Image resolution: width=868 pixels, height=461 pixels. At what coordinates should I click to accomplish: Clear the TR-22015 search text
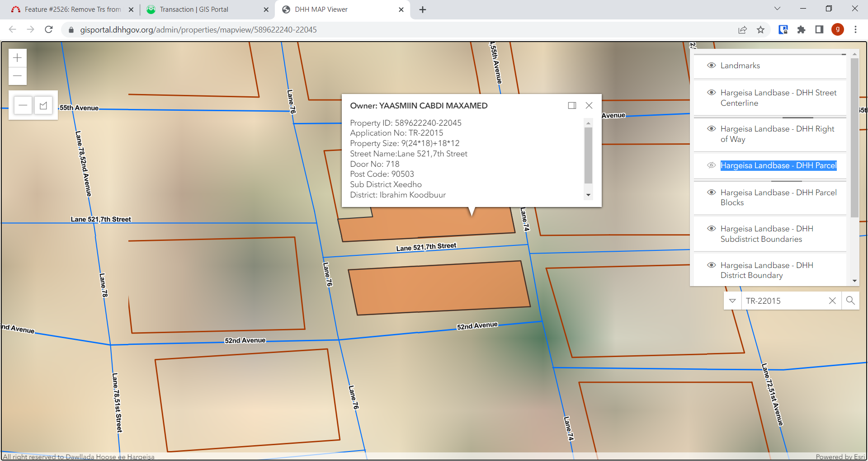point(832,301)
